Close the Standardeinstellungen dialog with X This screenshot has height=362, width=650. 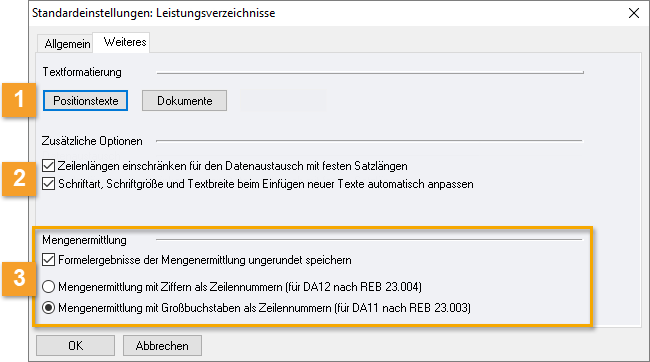click(x=633, y=13)
